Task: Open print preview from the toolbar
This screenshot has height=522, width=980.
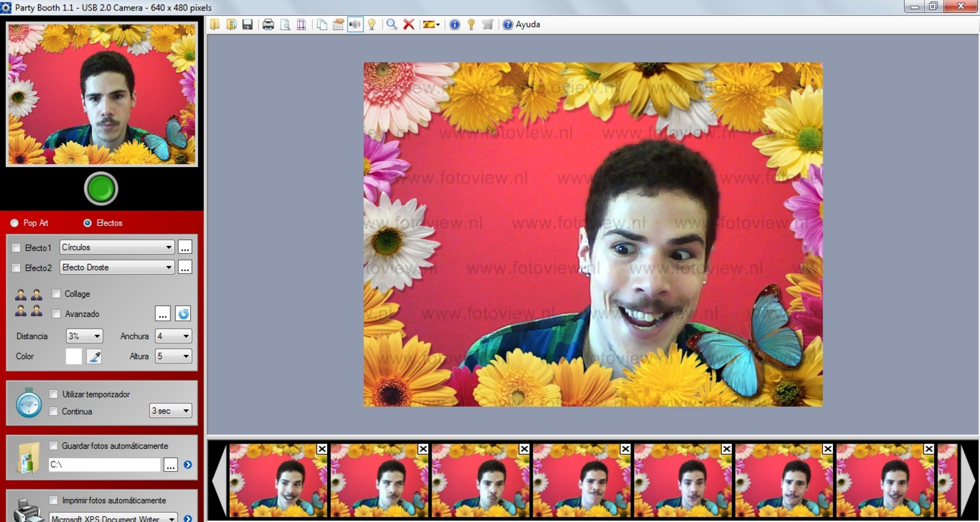Action: [285, 25]
